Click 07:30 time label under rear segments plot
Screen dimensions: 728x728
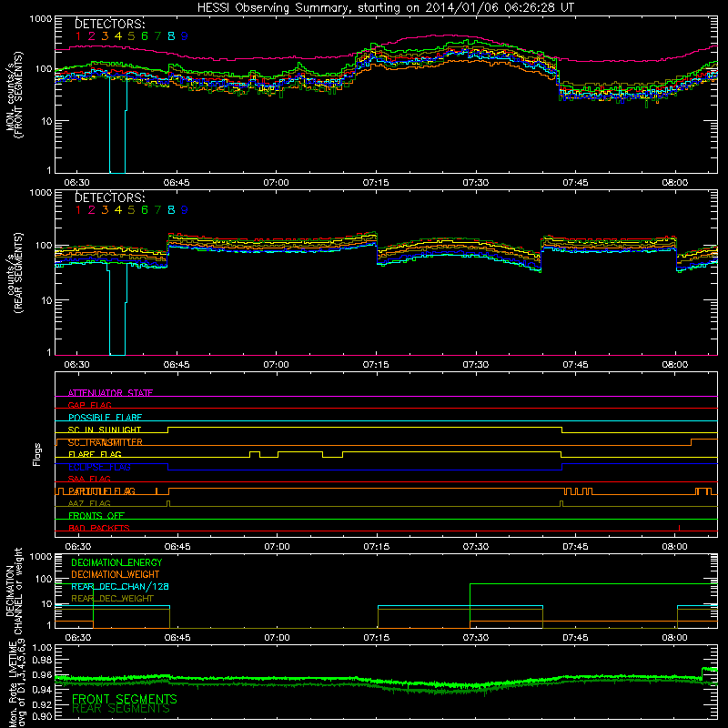(475, 365)
